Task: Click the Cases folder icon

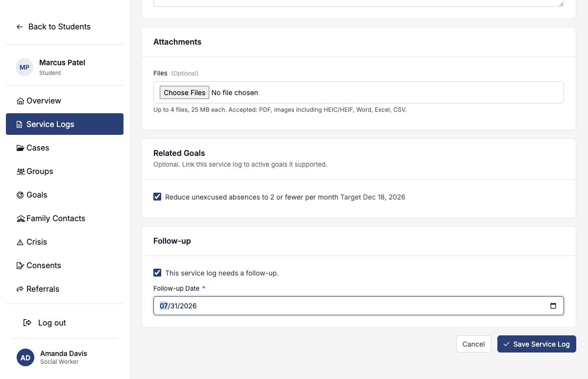Action: 20,148
